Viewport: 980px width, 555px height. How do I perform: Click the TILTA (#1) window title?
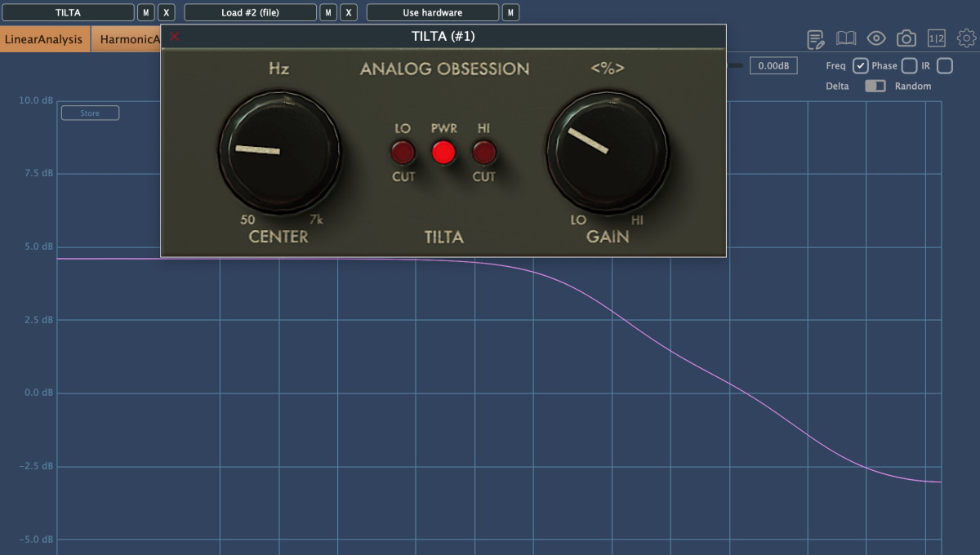(x=443, y=37)
